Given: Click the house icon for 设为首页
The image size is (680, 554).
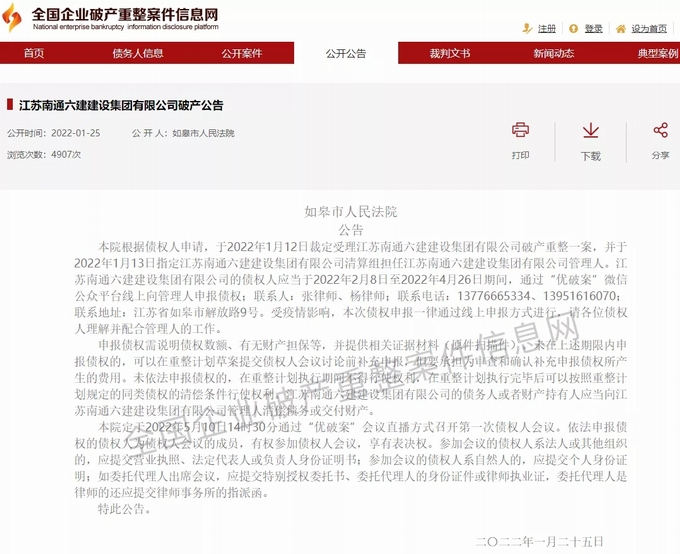Looking at the screenshot, I should 622,28.
